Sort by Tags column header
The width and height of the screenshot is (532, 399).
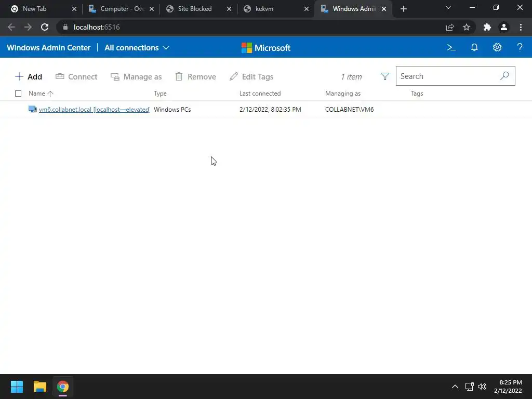[417, 94]
